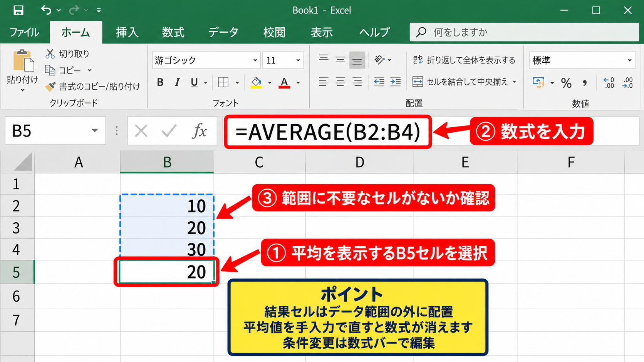Toggle Bold formatting
This screenshot has height=362, width=644.
click(160, 82)
